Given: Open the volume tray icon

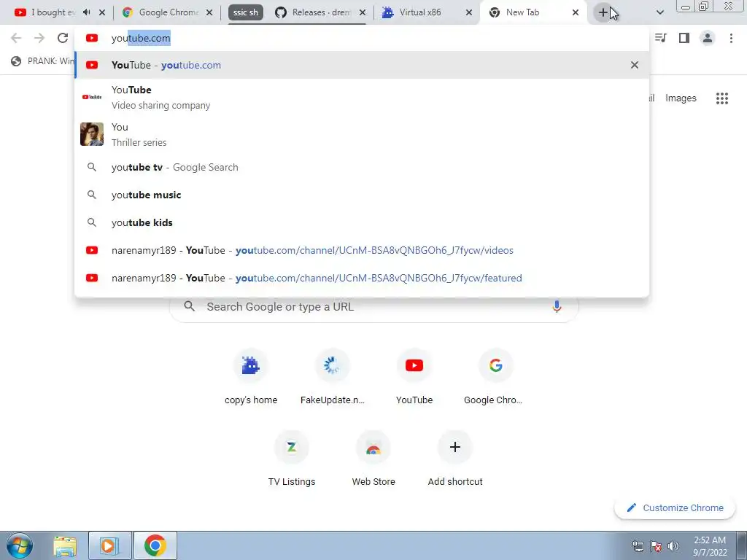Looking at the screenshot, I should [673, 546].
